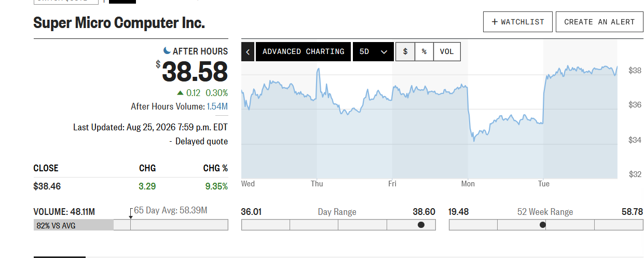Click the Day Range position dot
This screenshot has width=644, height=258.
tap(421, 225)
